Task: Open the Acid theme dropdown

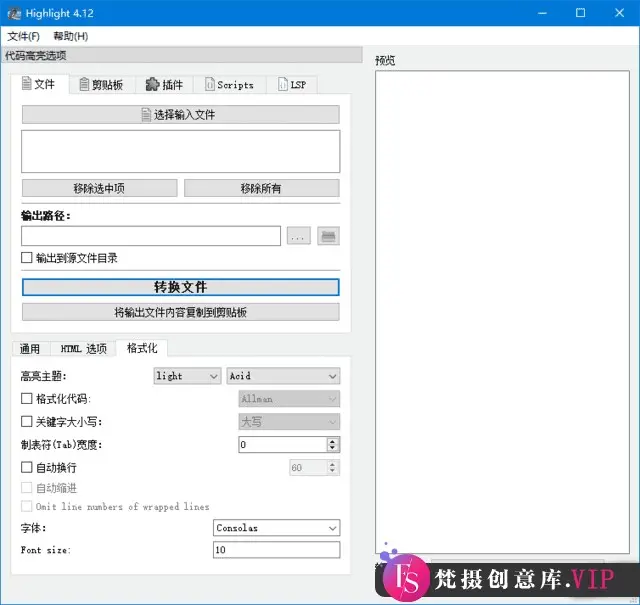Action: 283,376
